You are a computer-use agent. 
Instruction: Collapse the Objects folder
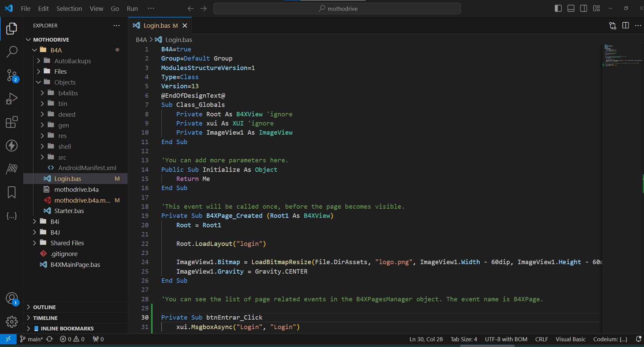[76, 82]
